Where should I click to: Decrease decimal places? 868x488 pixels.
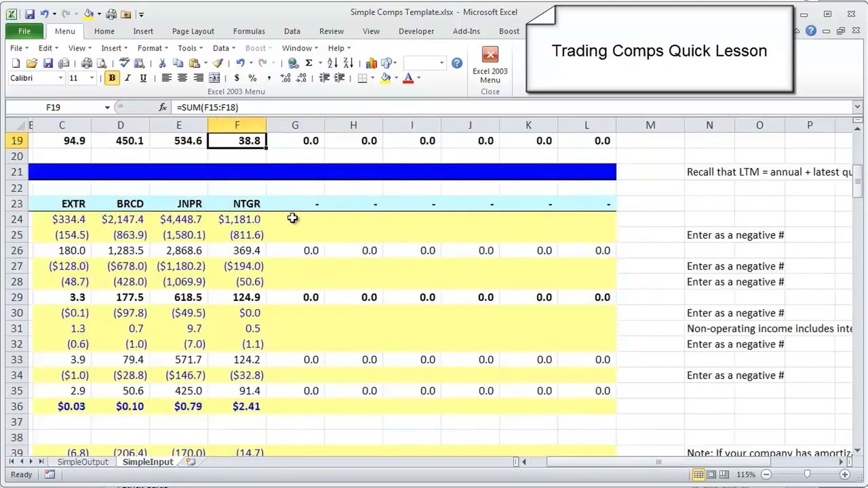click(x=301, y=78)
